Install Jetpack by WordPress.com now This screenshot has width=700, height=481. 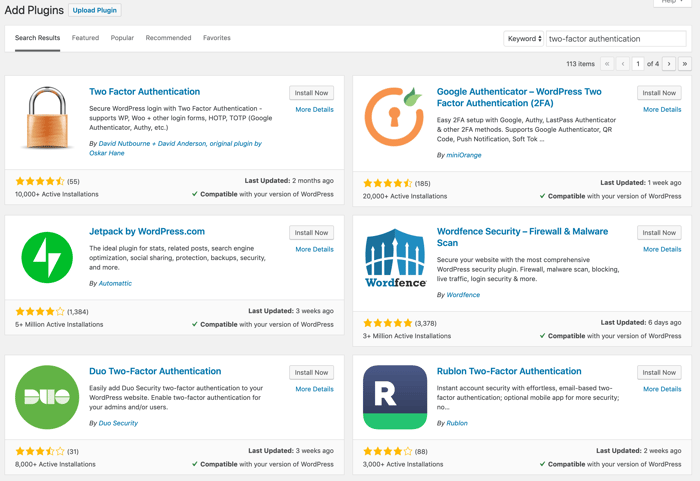311,233
